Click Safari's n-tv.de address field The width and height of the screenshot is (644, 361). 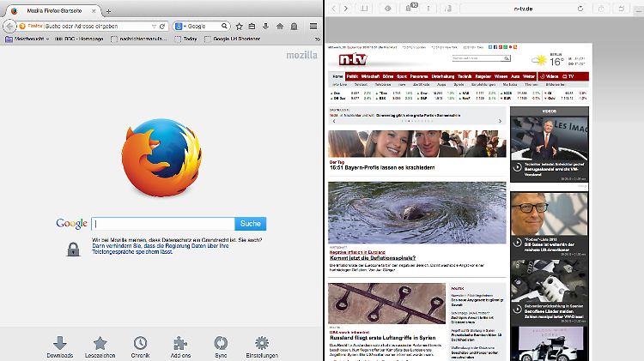coord(523,9)
